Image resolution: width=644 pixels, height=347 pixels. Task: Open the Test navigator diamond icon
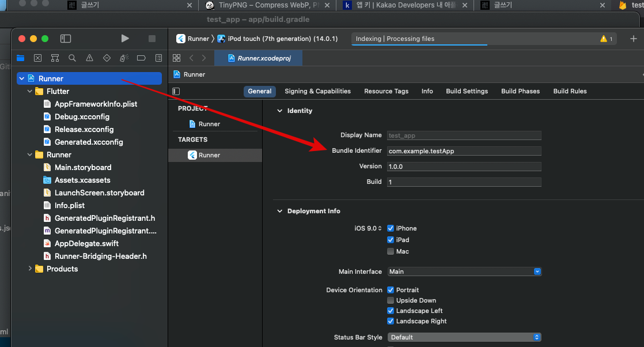pyautogui.click(x=107, y=58)
